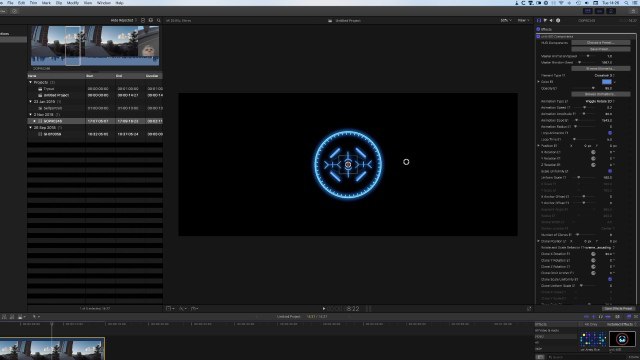Toggle the transitions browser icon in timeline bar

pos(636,317)
